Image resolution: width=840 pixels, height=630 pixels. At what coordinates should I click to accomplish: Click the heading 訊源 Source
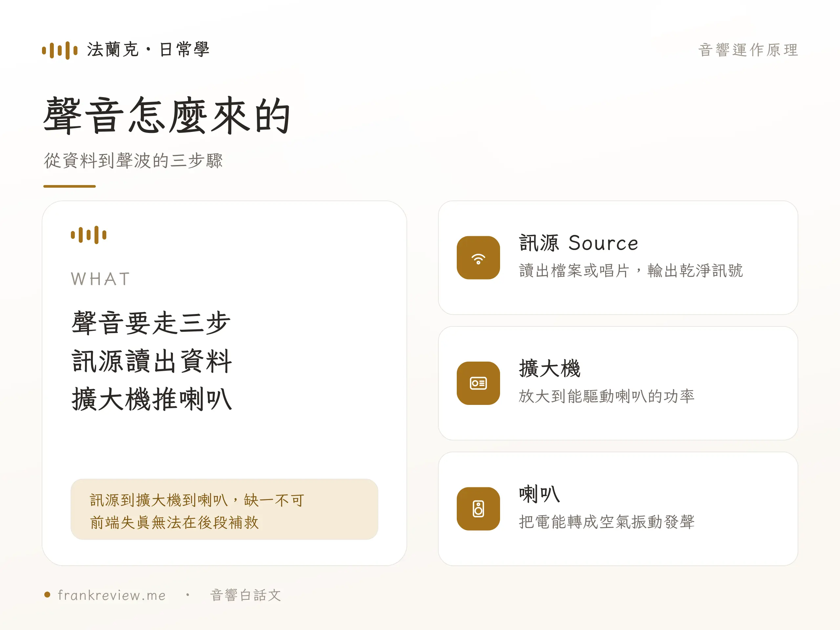[579, 243]
